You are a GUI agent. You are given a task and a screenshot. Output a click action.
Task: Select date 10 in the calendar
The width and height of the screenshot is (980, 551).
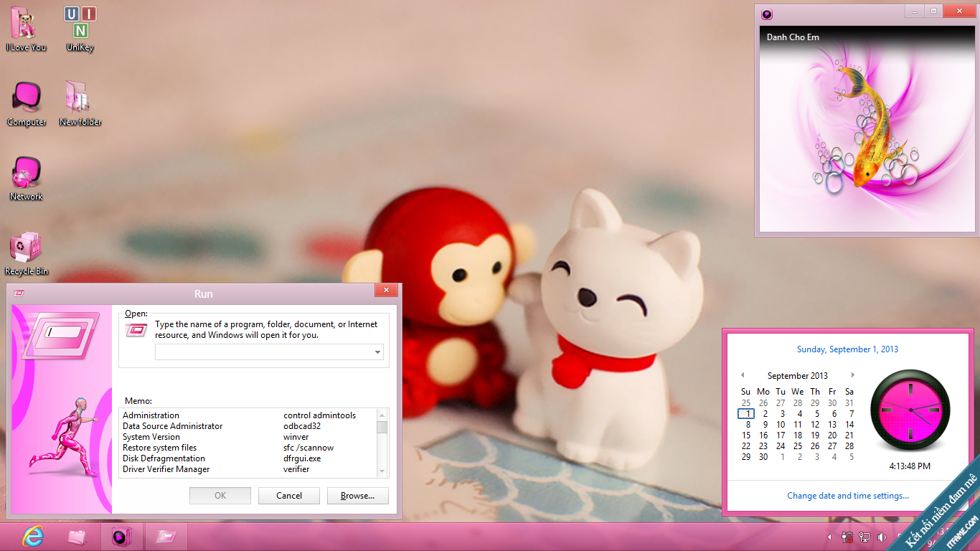[x=781, y=425]
